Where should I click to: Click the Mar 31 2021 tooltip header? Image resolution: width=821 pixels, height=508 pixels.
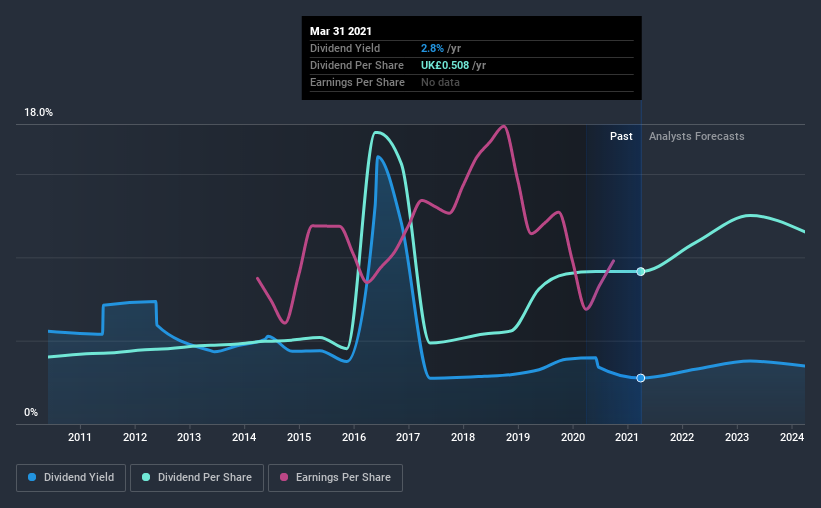(341, 31)
